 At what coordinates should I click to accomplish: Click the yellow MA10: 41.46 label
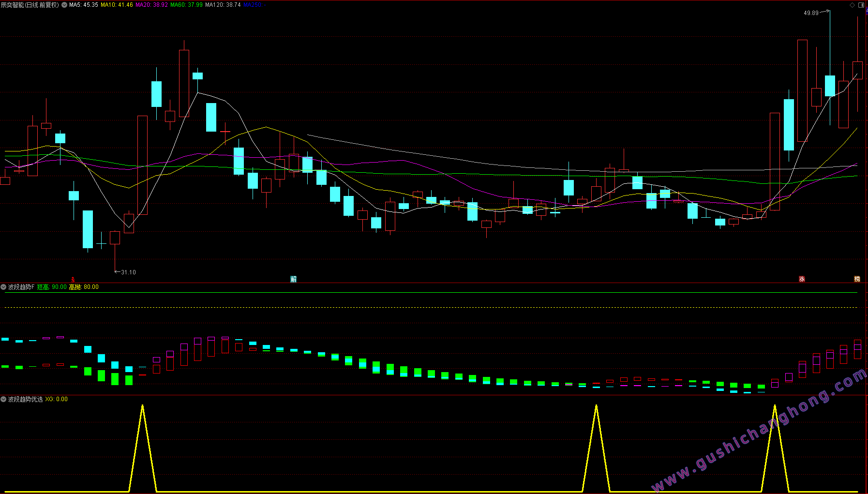(117, 5)
